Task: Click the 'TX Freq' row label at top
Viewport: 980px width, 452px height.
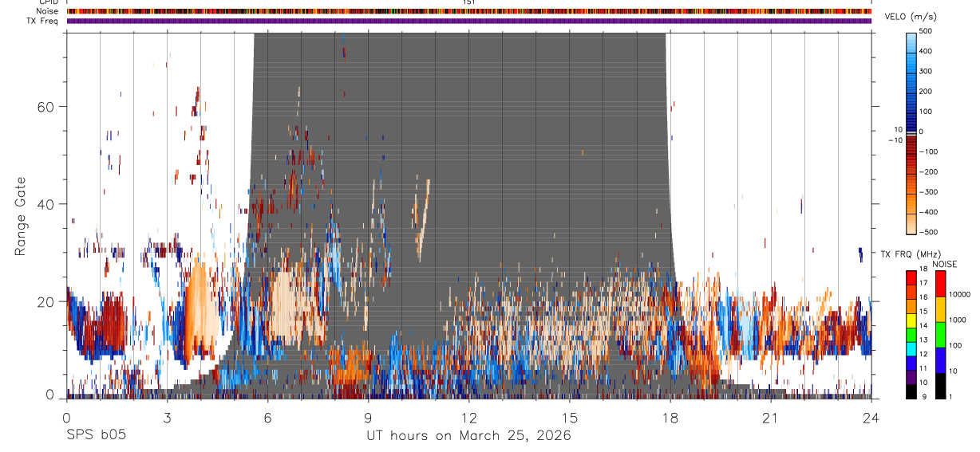Action: tap(43, 20)
